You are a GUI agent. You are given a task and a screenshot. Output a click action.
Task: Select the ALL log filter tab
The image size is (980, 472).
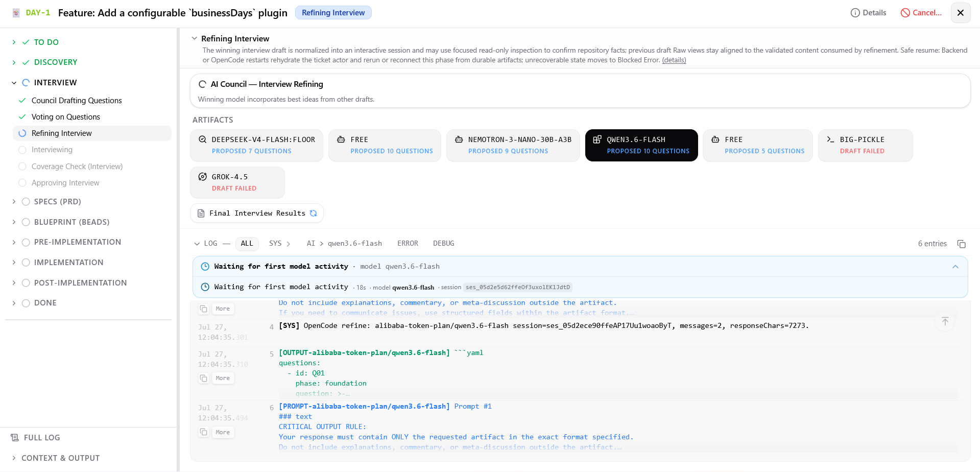click(x=247, y=244)
